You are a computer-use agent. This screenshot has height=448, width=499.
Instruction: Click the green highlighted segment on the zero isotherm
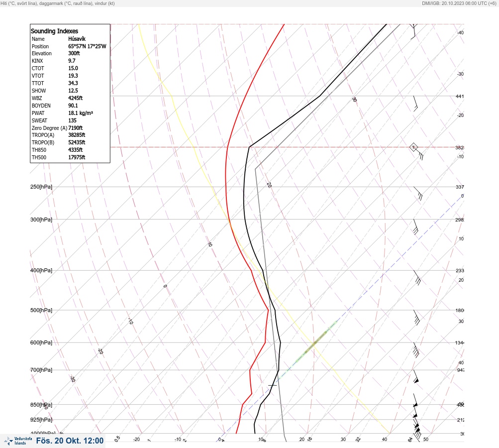(316, 342)
